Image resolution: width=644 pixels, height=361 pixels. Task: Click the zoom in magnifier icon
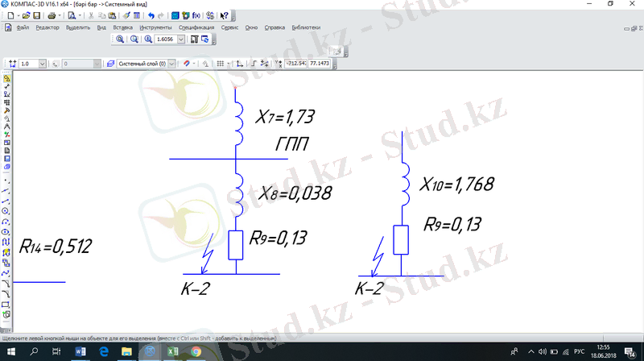click(148, 39)
